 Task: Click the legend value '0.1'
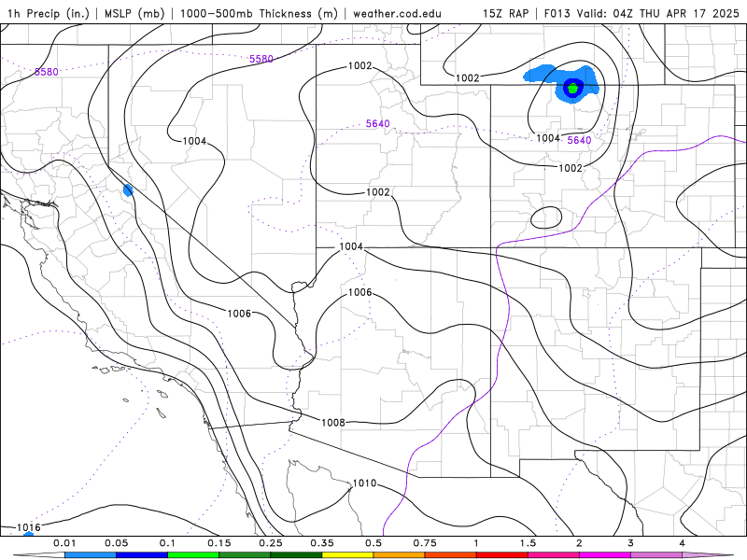(x=167, y=543)
